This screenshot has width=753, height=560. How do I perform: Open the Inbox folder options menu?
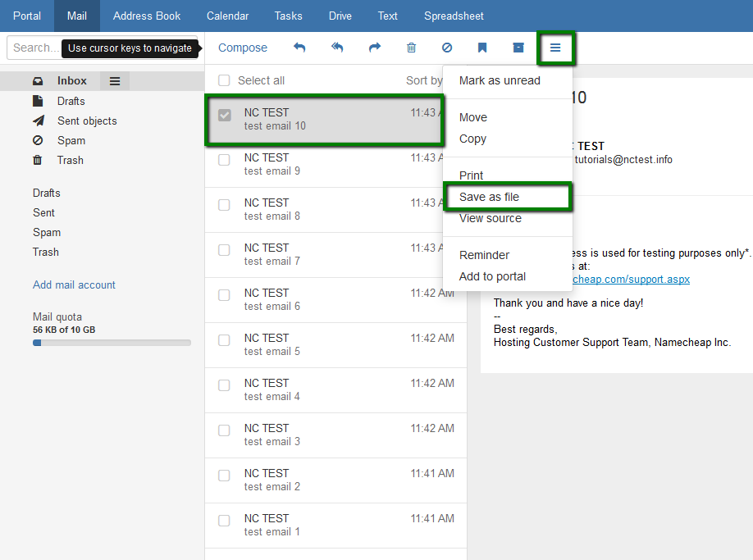pyautogui.click(x=114, y=80)
